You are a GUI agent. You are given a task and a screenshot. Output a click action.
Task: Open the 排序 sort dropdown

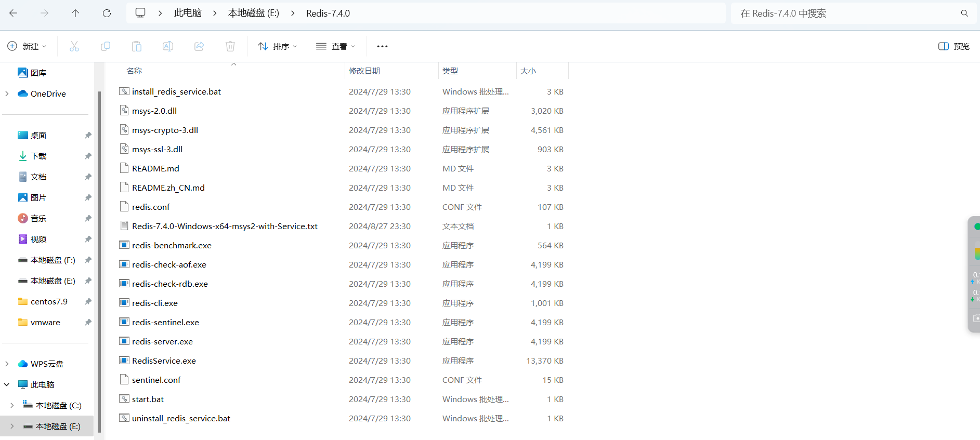pos(278,46)
